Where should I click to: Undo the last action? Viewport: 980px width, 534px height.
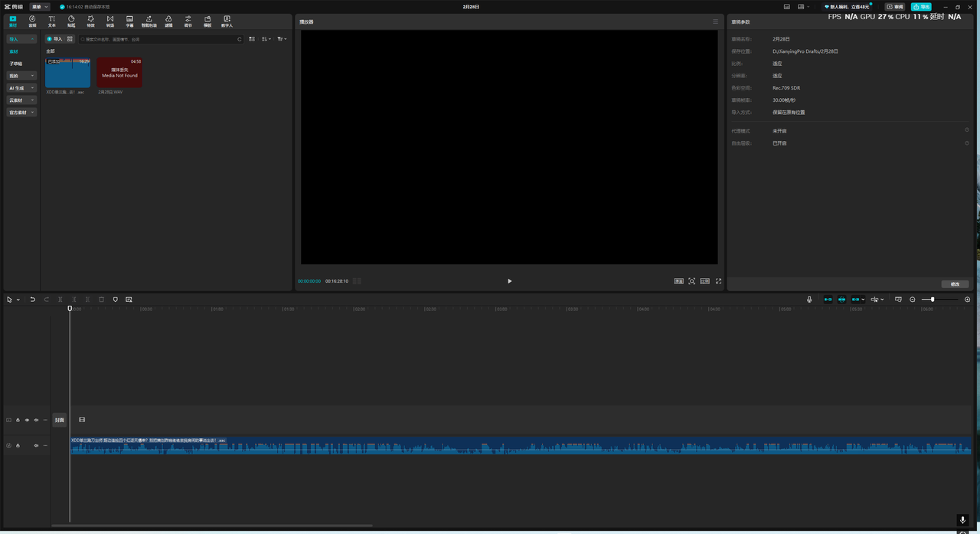pos(33,300)
